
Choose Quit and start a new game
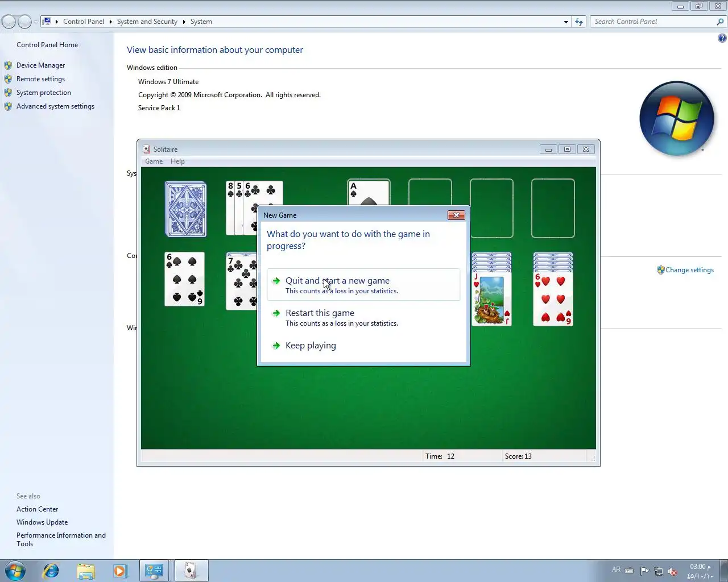(363, 285)
